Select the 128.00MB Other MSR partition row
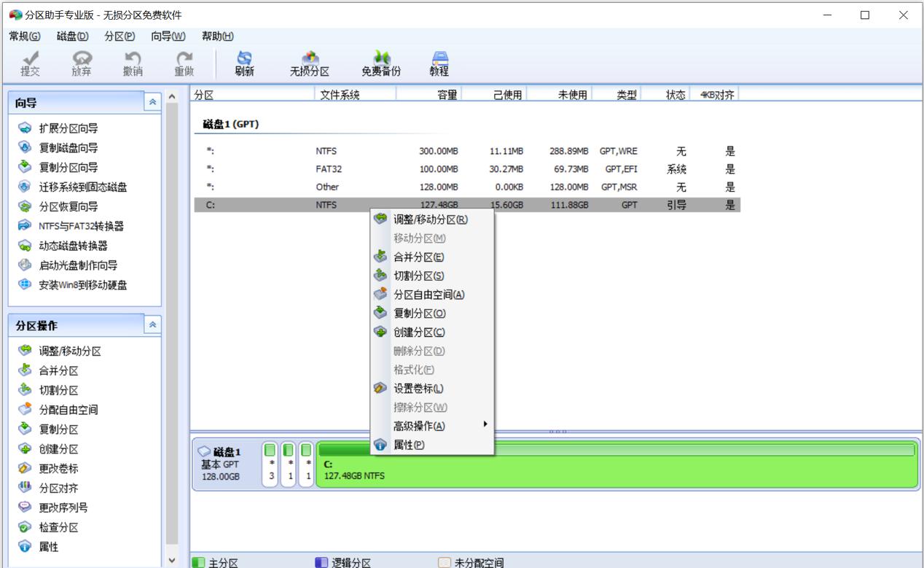The image size is (924, 568). 467,187
